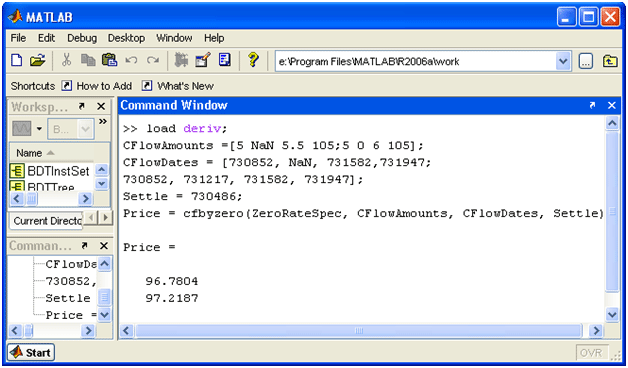Show more Workspace toolbar items chevron
Image resolution: width=628 pixels, height=368 pixels.
[x=103, y=122]
